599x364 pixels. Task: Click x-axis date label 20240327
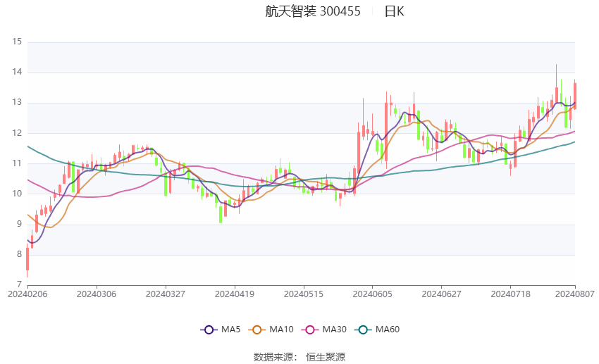click(166, 294)
